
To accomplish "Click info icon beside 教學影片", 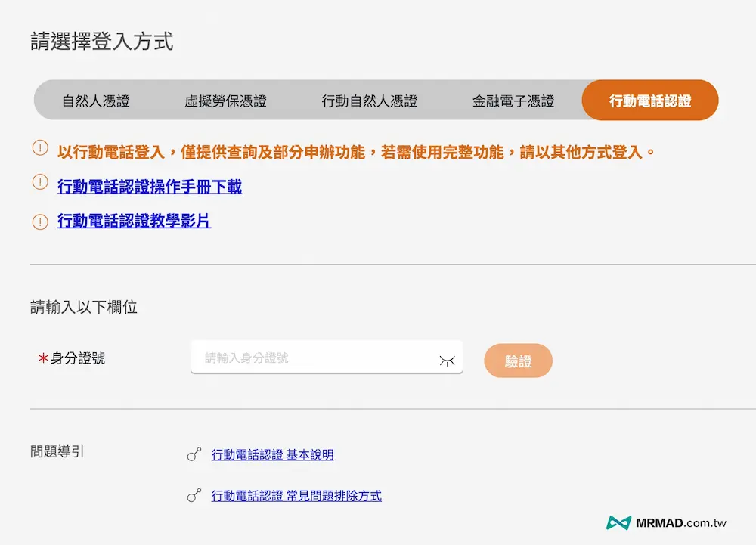I will 40,221.
